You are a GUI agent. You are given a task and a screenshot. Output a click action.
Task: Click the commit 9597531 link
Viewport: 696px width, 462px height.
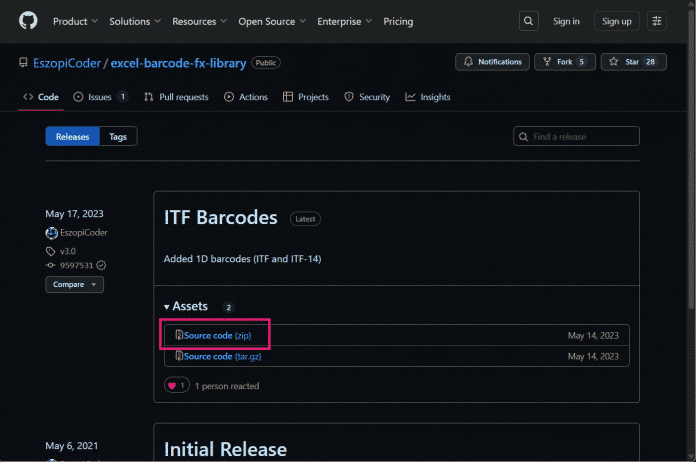pyautogui.click(x=75, y=265)
